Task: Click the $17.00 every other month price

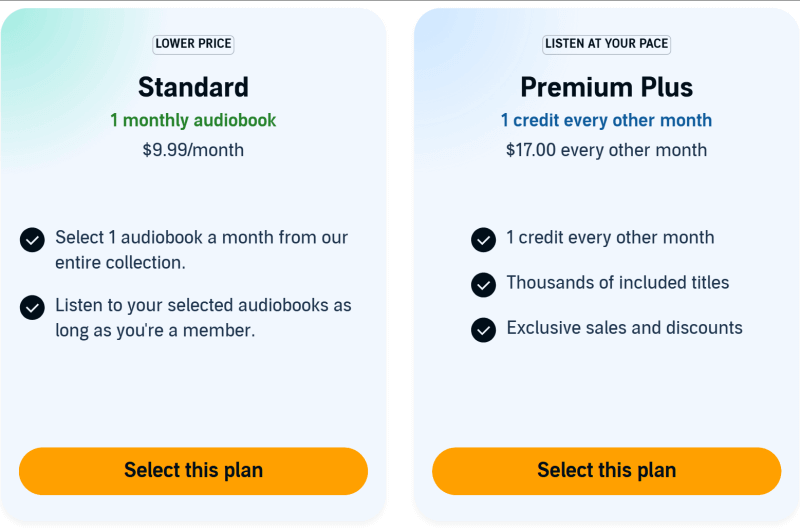Action: (606, 151)
